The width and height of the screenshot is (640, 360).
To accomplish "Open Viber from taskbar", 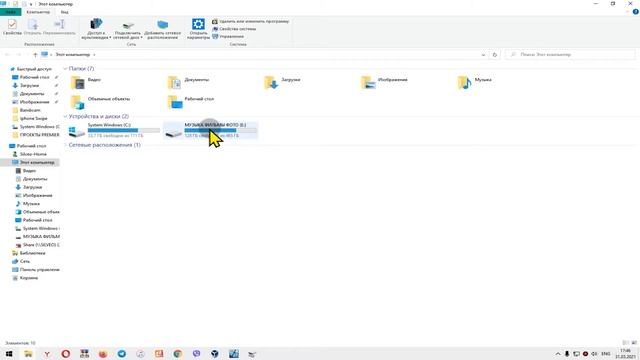I will click(196, 354).
